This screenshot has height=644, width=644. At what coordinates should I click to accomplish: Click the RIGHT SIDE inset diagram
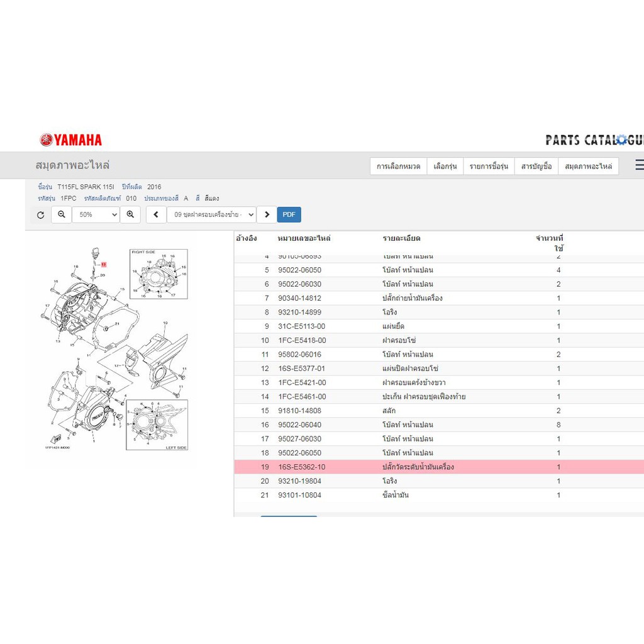pyautogui.click(x=158, y=274)
